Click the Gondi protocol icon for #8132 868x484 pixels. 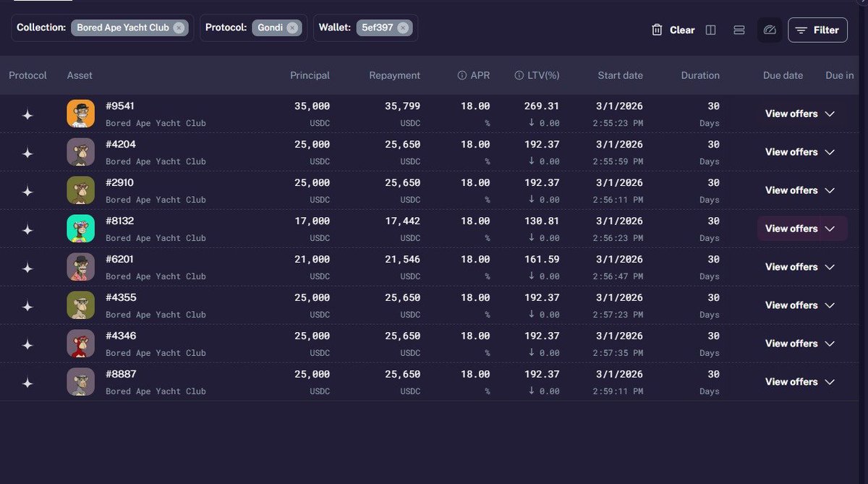click(x=27, y=229)
